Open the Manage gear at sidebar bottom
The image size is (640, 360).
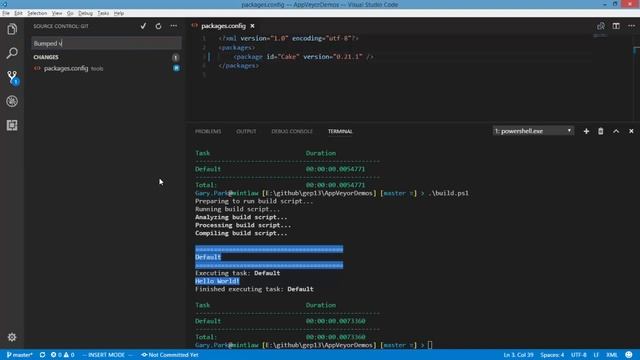(12, 337)
